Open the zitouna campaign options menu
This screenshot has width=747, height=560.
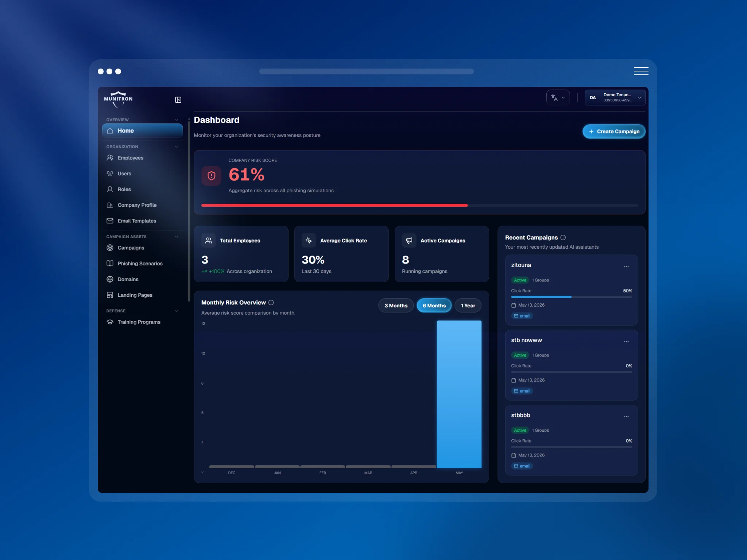pos(626,267)
